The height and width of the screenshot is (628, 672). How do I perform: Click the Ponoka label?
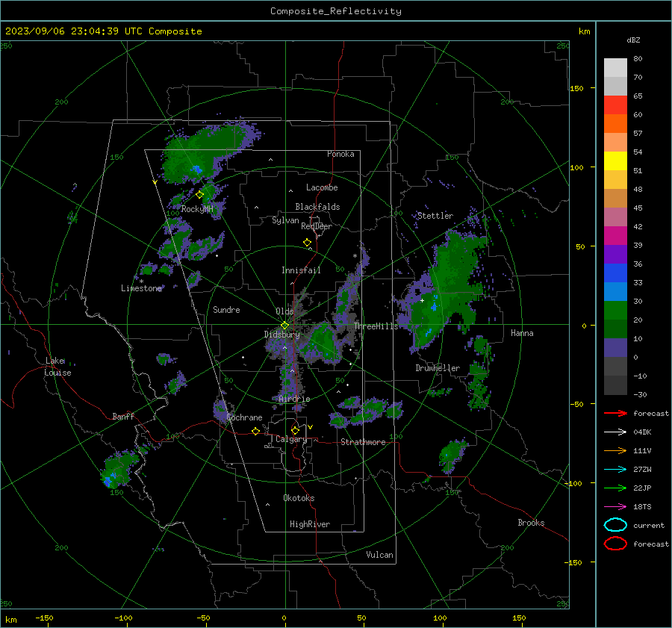[340, 154]
